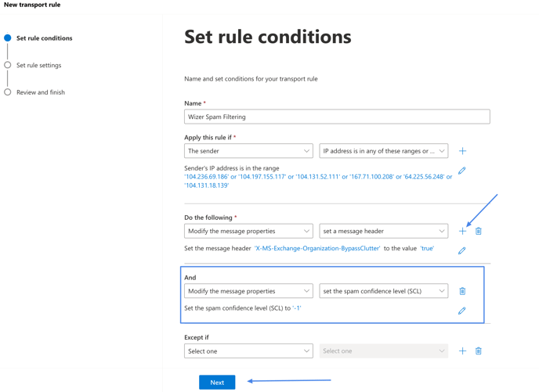Delete the Except if exception row
This screenshot has height=392, width=539.
[x=478, y=351]
